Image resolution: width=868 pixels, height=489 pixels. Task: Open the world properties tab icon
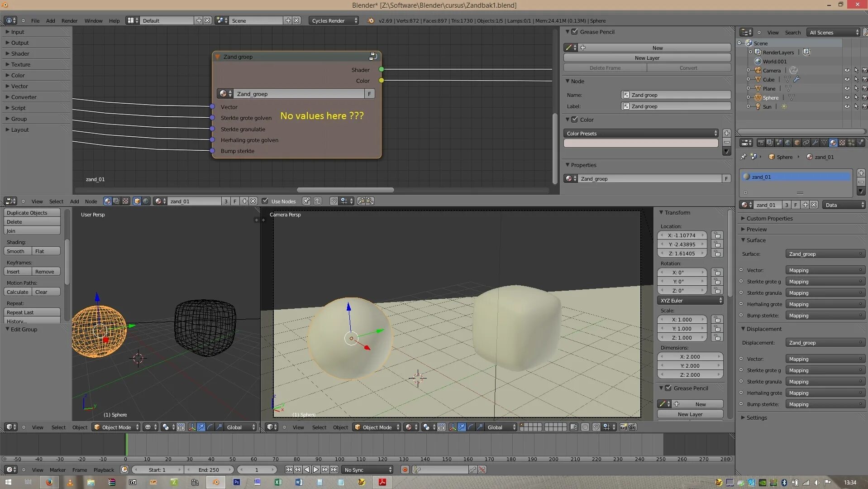[x=788, y=143]
